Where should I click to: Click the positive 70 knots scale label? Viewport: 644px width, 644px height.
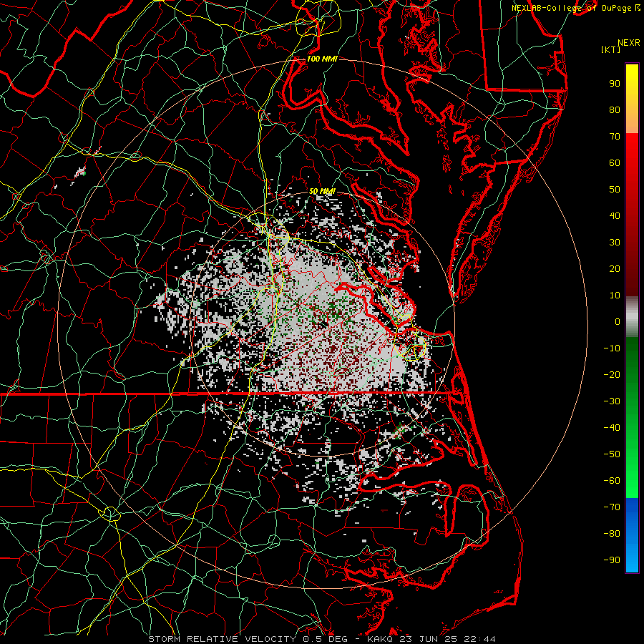pos(615,137)
